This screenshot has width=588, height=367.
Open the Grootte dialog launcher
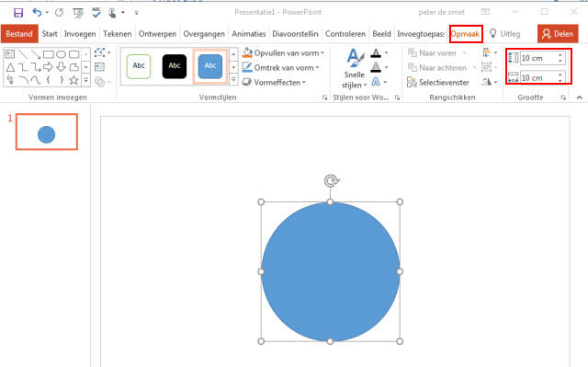[563, 97]
